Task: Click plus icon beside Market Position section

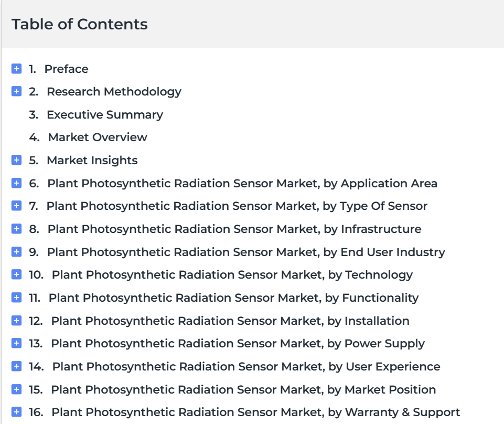Action: point(16,389)
